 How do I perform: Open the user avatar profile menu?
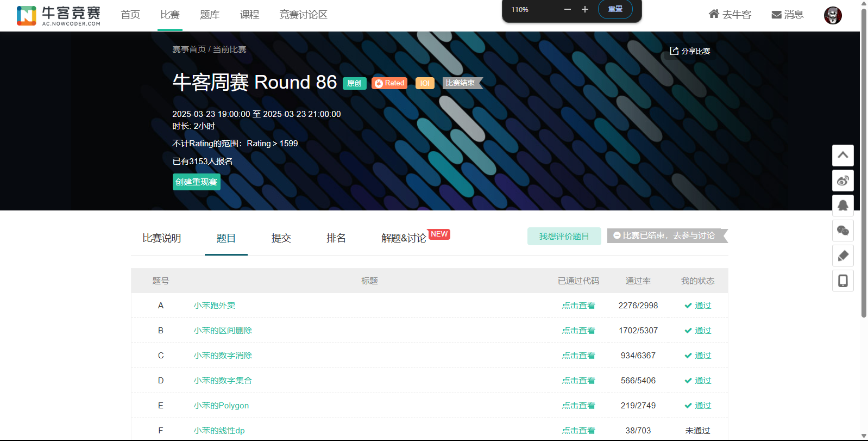(833, 15)
